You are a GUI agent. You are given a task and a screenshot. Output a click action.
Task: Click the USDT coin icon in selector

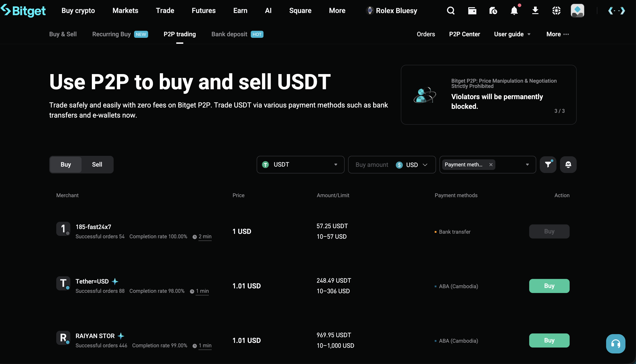[265, 164]
